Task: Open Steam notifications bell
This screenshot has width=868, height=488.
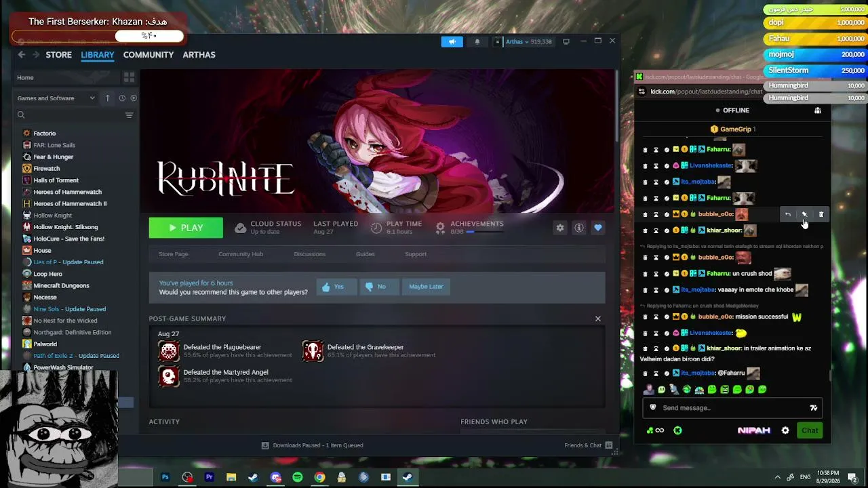Action: [477, 41]
